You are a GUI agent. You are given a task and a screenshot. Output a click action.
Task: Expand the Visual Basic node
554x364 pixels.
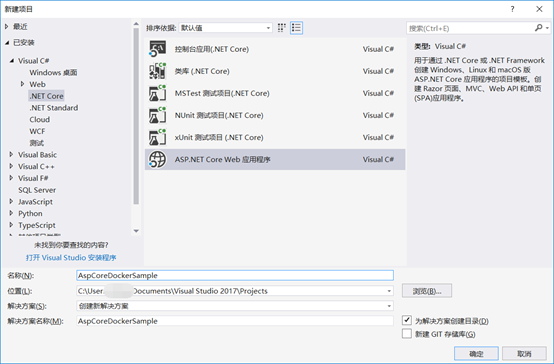11,154
